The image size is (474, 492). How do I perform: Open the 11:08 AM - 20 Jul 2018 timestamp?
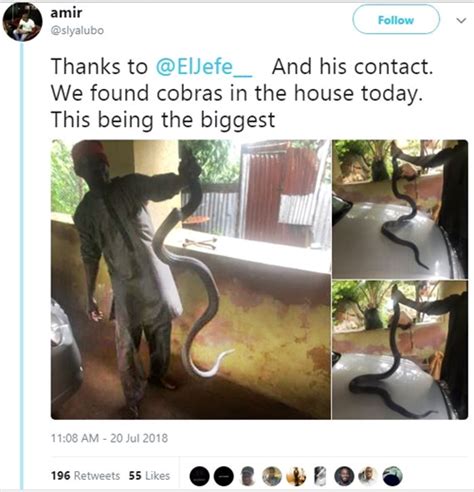[109, 438]
